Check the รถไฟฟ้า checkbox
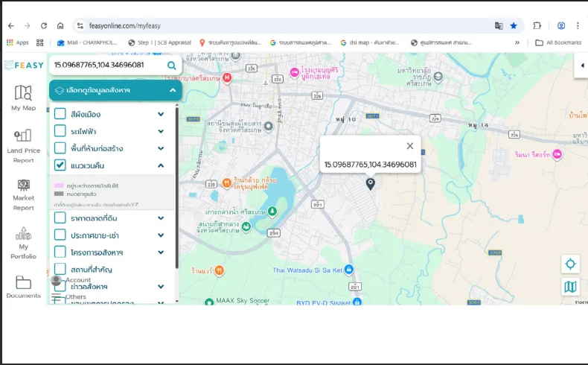 point(60,131)
